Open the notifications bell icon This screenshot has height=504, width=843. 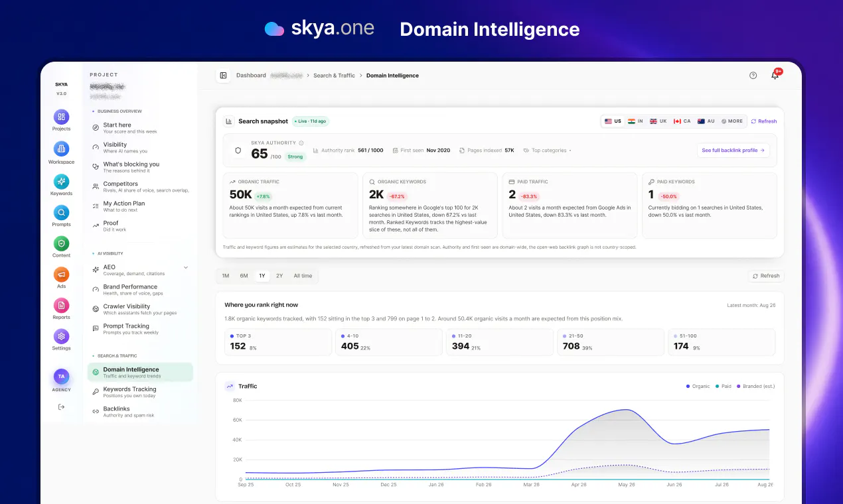pos(775,76)
